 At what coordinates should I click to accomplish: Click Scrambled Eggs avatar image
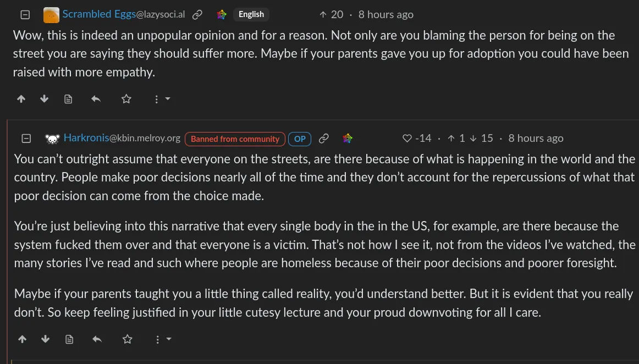coord(51,15)
